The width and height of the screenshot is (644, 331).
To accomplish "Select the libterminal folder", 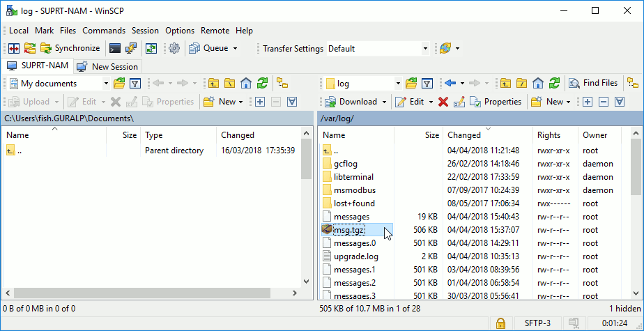I will pos(353,177).
